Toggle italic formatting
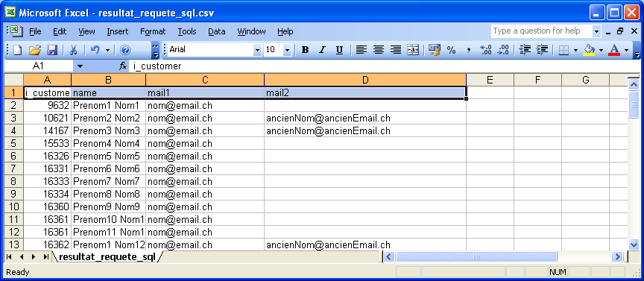This screenshot has width=644, height=281. click(x=322, y=50)
